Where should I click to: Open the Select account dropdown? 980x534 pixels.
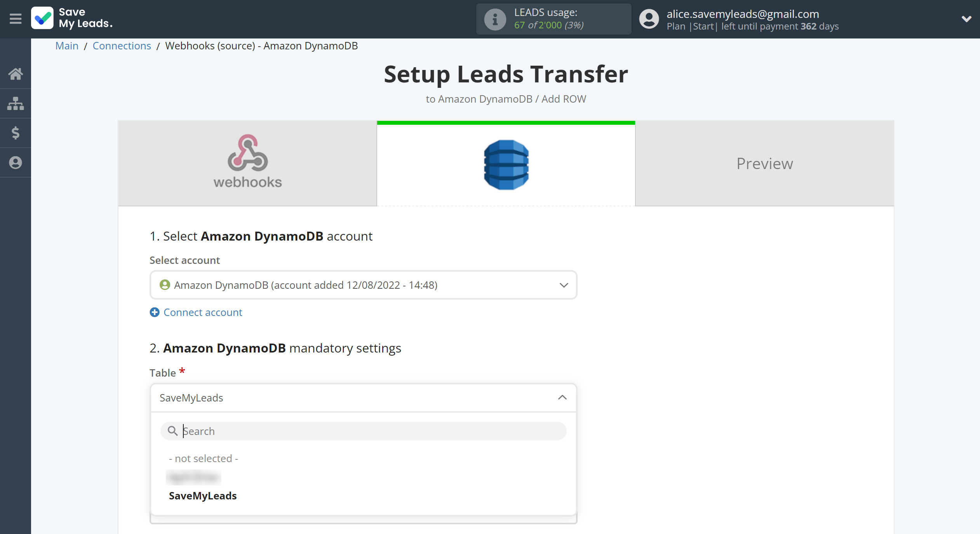coord(363,285)
